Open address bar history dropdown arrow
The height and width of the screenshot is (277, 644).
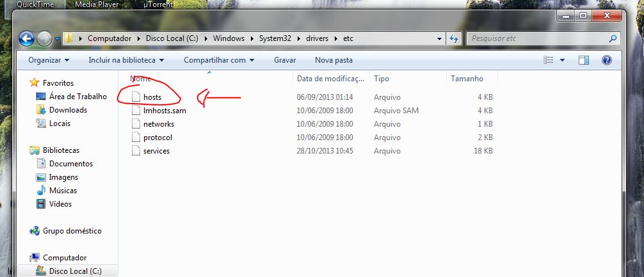(x=440, y=38)
